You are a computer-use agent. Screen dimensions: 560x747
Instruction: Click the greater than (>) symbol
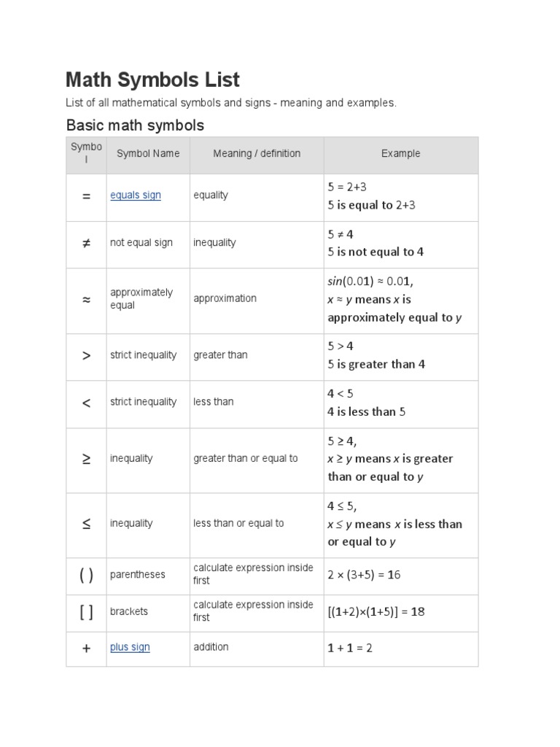(x=86, y=355)
